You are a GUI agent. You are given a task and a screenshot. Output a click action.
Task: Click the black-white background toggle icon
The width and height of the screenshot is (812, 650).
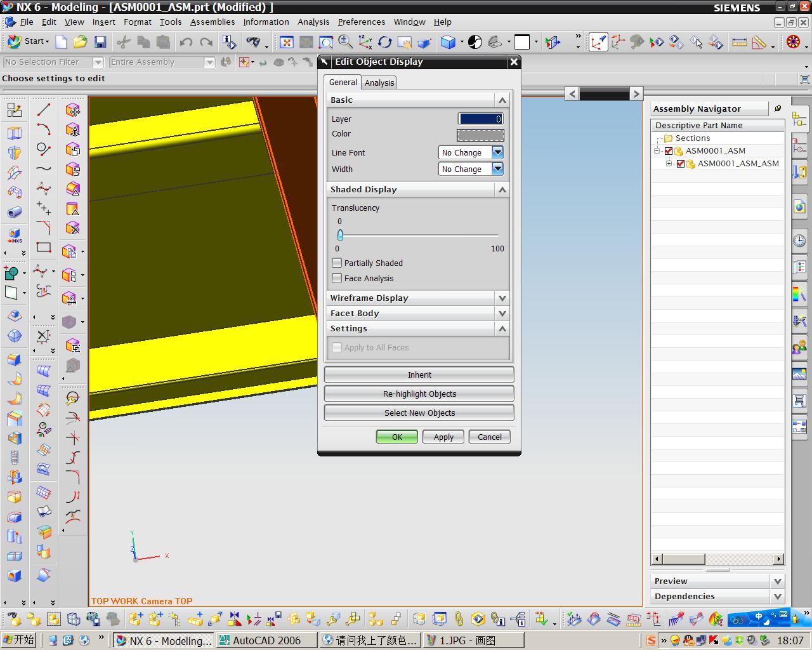coord(475,42)
